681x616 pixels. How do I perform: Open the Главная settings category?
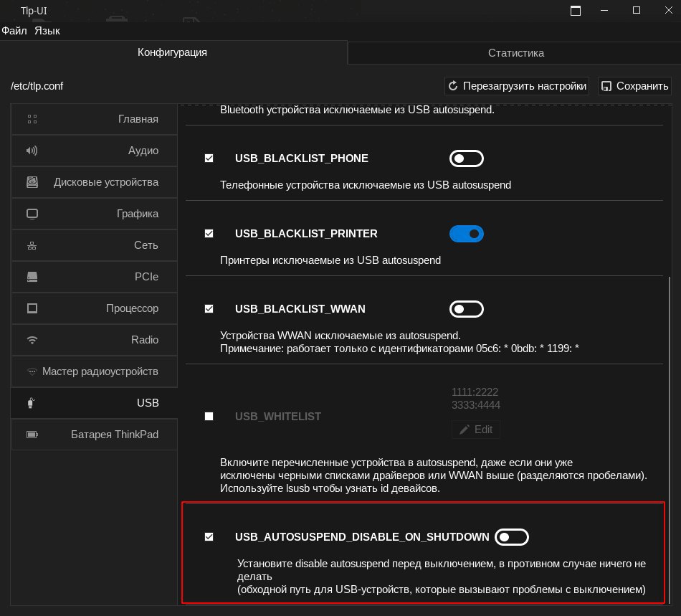(94, 119)
